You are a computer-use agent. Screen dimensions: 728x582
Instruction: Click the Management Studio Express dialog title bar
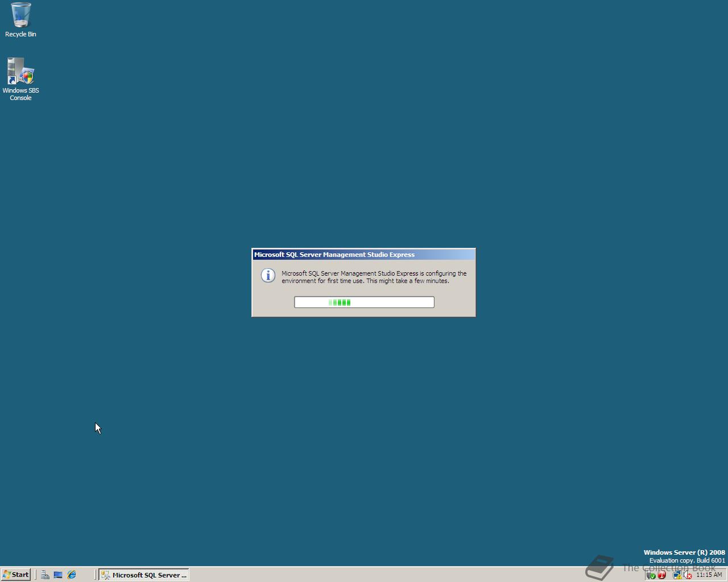pos(363,255)
